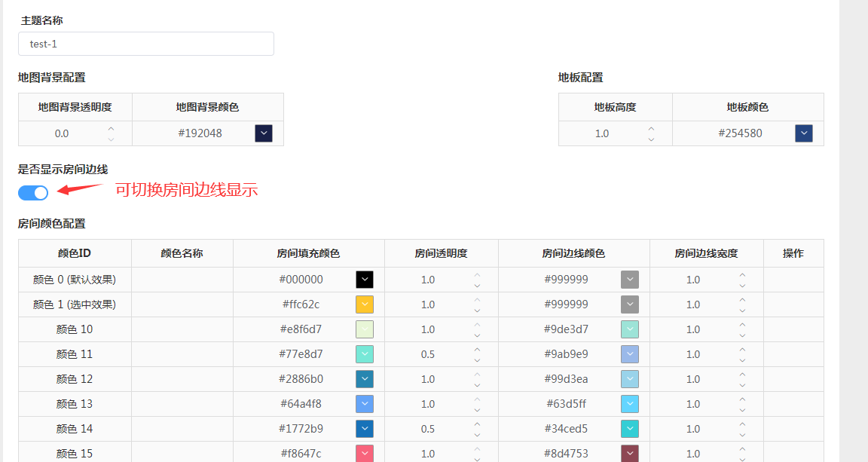Open border color swatch for 颜色 13
The image size is (868, 462).
[x=630, y=404]
